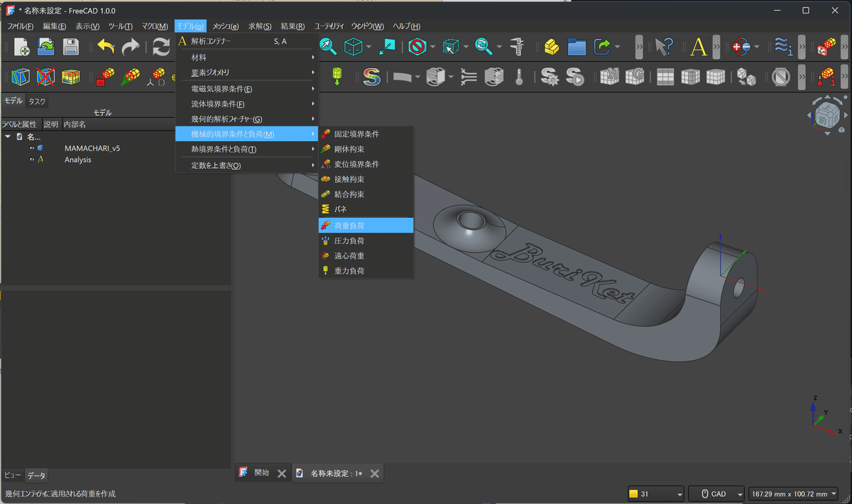852x504 pixels.
Task: Open the 求解 menu
Action: [x=259, y=26]
